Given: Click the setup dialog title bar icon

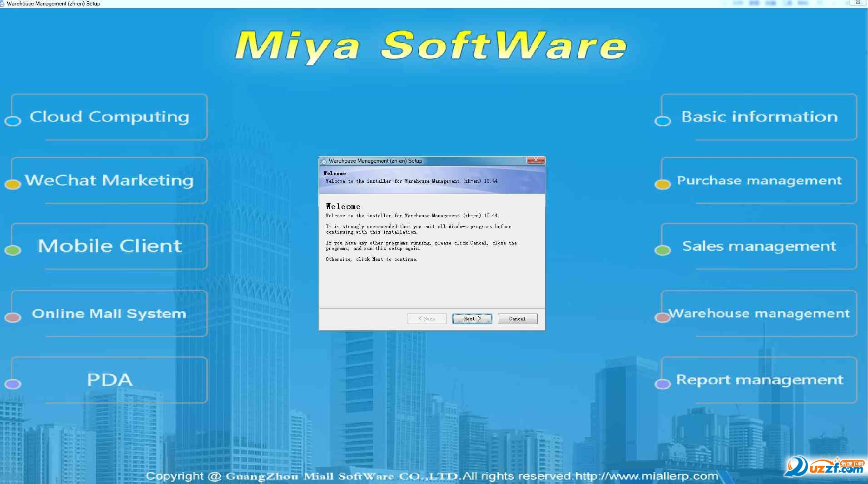Looking at the screenshot, I should pyautogui.click(x=323, y=161).
